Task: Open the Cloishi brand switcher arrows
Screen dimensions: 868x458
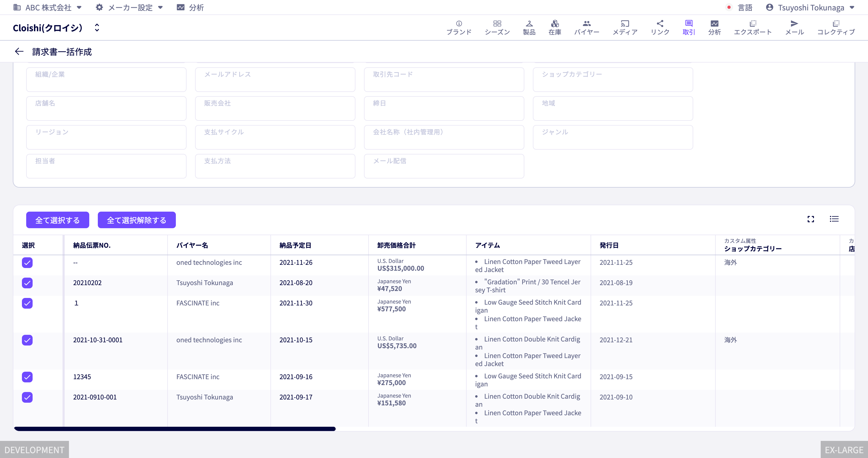Action: [x=97, y=28]
